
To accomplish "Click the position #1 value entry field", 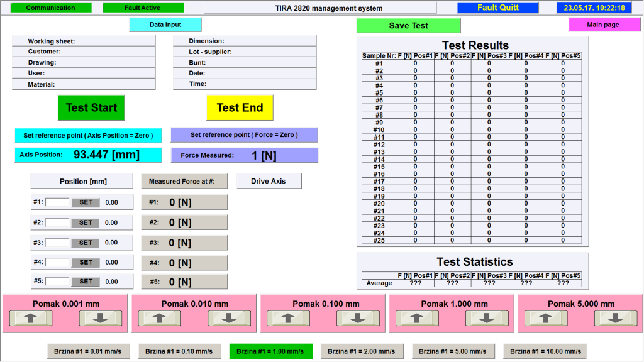I will click(x=57, y=202).
